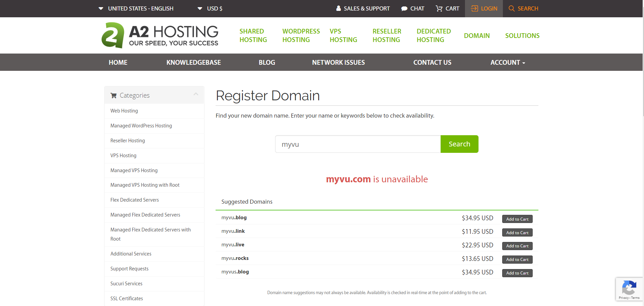Select SSL Certificates in the sidebar
The width and height of the screenshot is (644, 306).
[x=127, y=299]
